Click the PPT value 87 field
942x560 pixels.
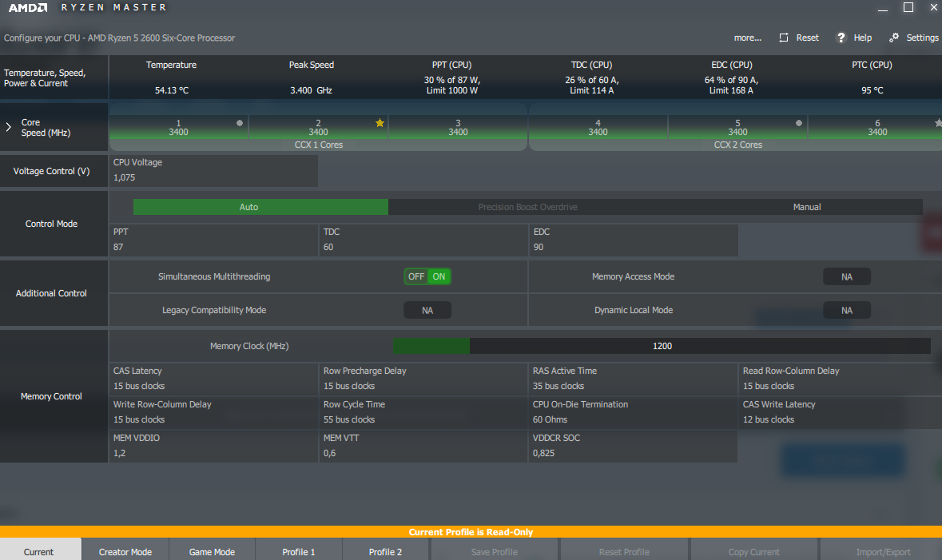pos(213,240)
